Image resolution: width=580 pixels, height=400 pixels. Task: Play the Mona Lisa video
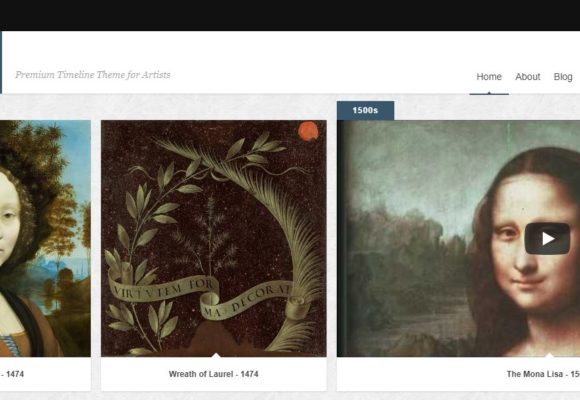(x=547, y=239)
